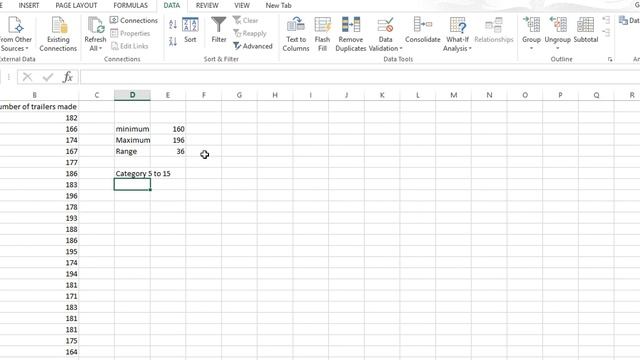Switch to the VIEW tab
This screenshot has width=640, height=360.
coord(242,5)
